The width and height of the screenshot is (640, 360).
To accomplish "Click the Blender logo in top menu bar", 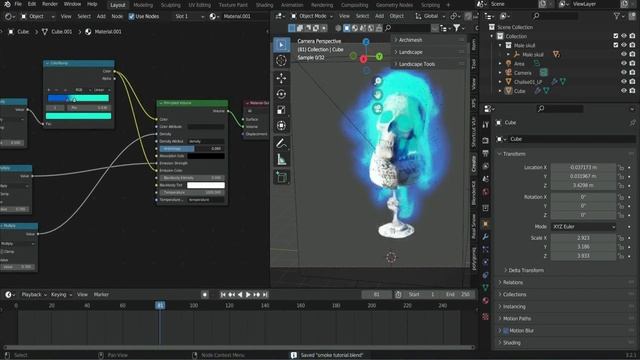I will coord(7,4).
